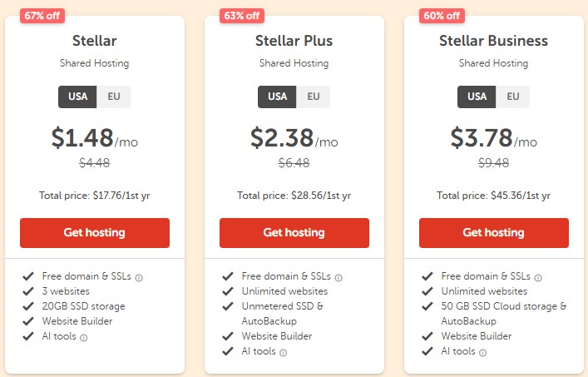Click info icon beside Stellar Plus Free domain & SSLs
Image resolution: width=588 pixels, height=377 pixels.
click(x=338, y=277)
